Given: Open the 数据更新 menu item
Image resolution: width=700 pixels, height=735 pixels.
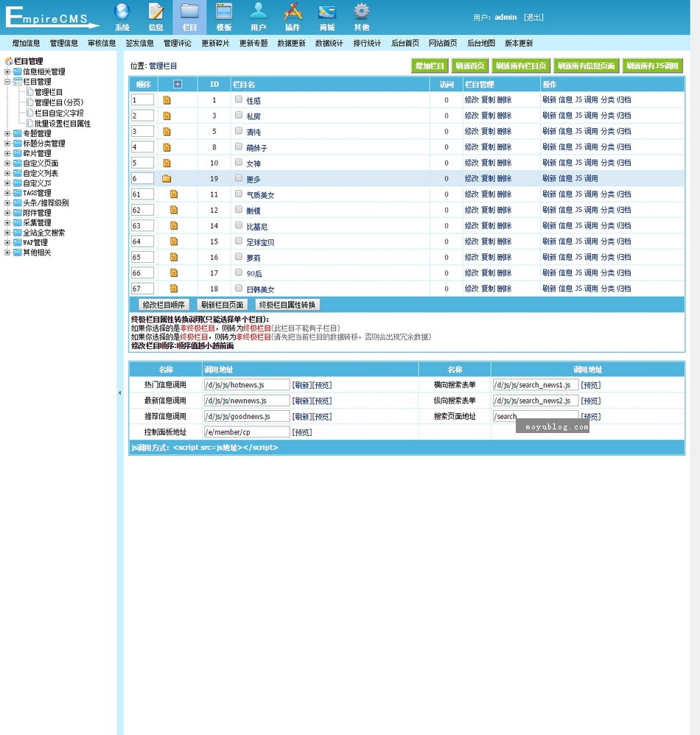Looking at the screenshot, I should pos(291,43).
